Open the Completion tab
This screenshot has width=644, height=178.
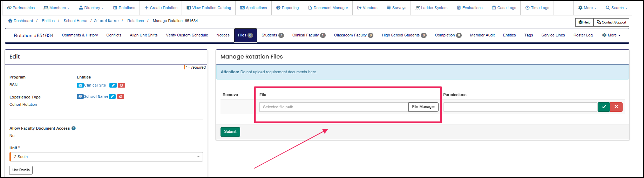tap(448, 35)
